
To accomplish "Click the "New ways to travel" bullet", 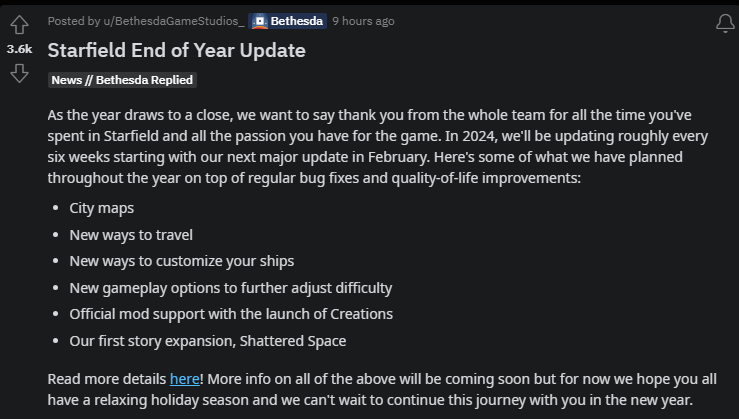I will pos(131,235).
